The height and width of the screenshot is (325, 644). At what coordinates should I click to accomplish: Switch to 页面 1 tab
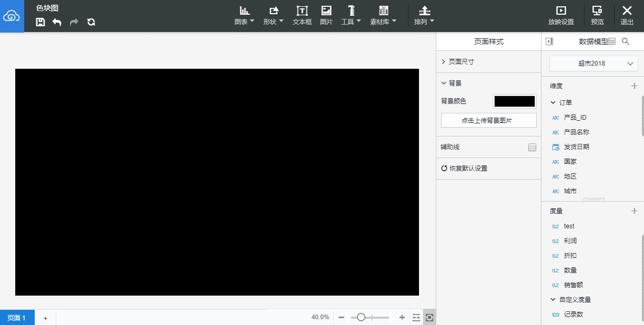pyautogui.click(x=17, y=318)
